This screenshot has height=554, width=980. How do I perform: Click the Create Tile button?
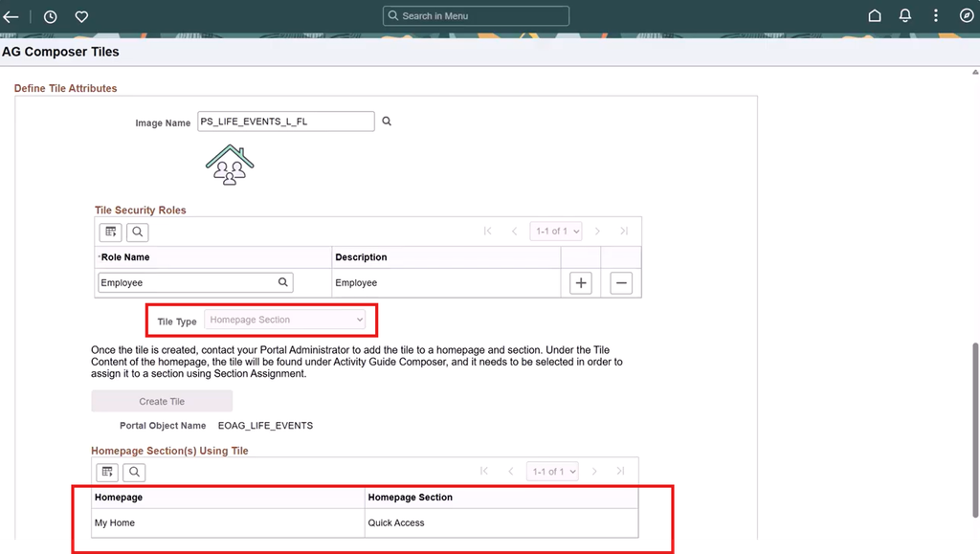162,401
